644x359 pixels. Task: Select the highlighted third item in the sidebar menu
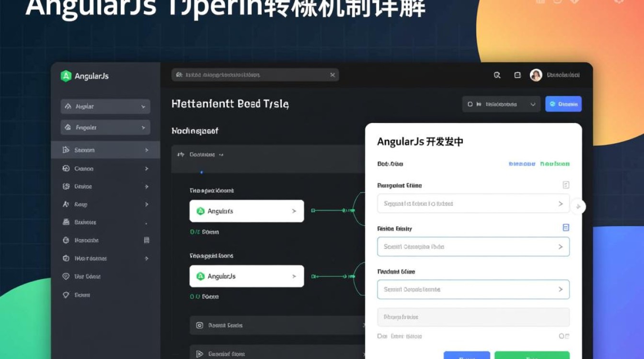[105, 150]
